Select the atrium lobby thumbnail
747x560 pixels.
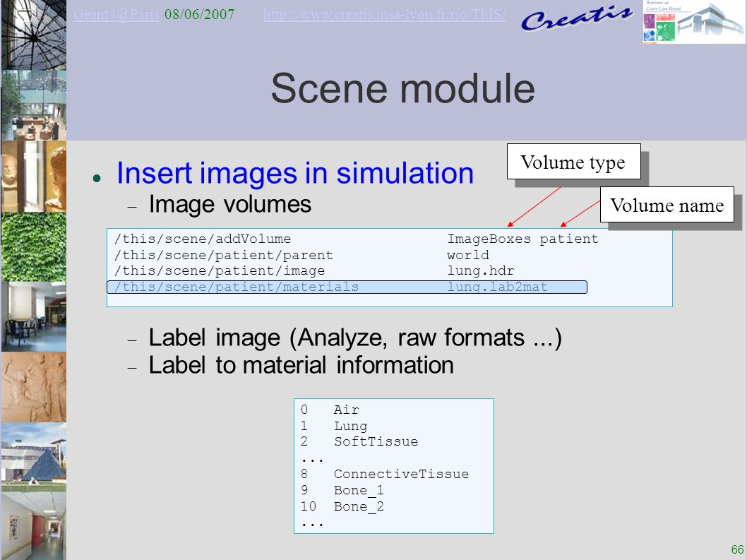click(x=33, y=105)
